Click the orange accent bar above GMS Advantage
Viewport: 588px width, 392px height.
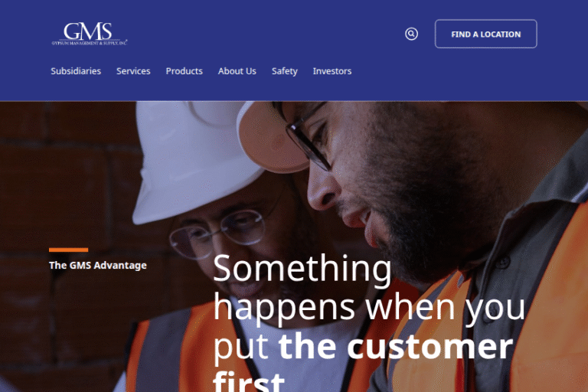coord(69,250)
